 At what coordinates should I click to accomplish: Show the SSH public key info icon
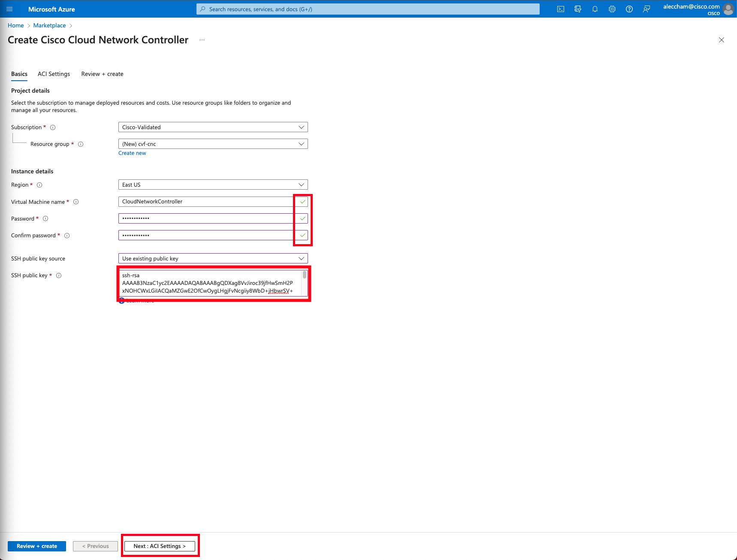click(x=59, y=275)
